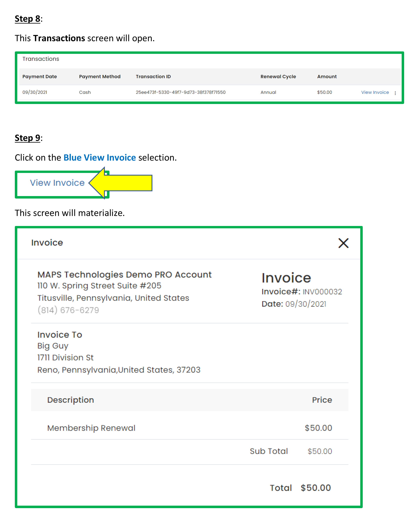Click the Invoice To recipient Big Guy

(53, 346)
